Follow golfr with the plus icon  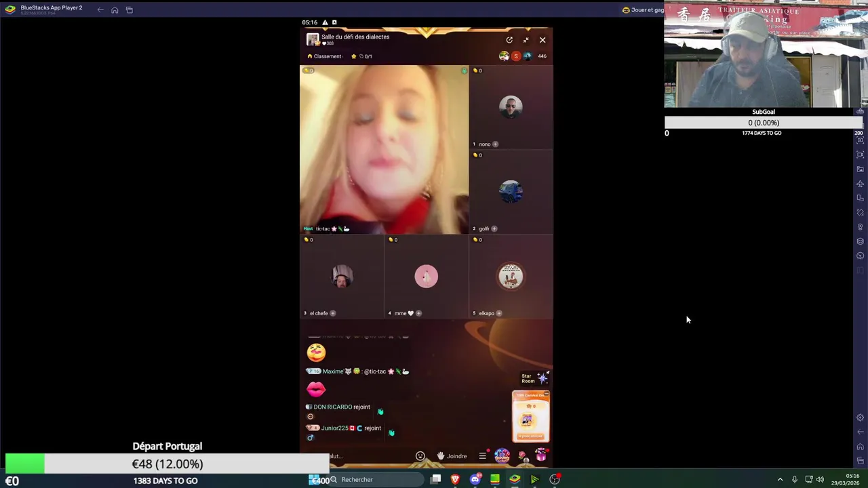click(494, 229)
